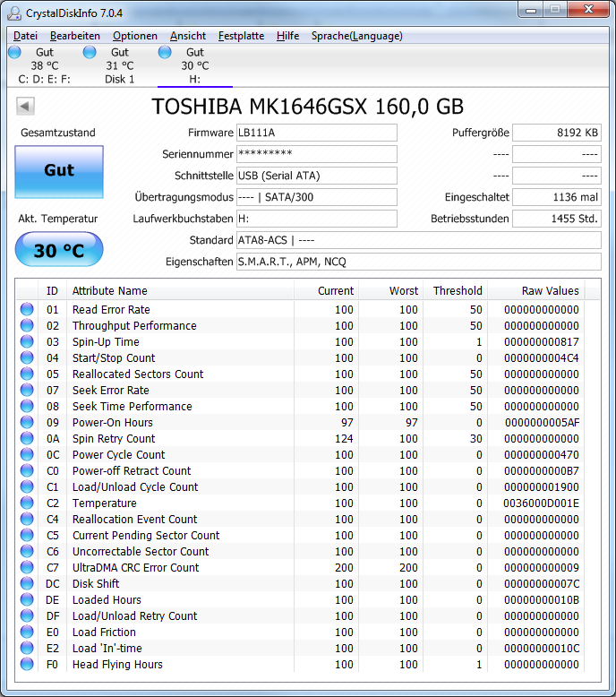The width and height of the screenshot is (616, 697).
Task: Click the Eingeschaltet value 1136 mal
Action: click(x=557, y=197)
